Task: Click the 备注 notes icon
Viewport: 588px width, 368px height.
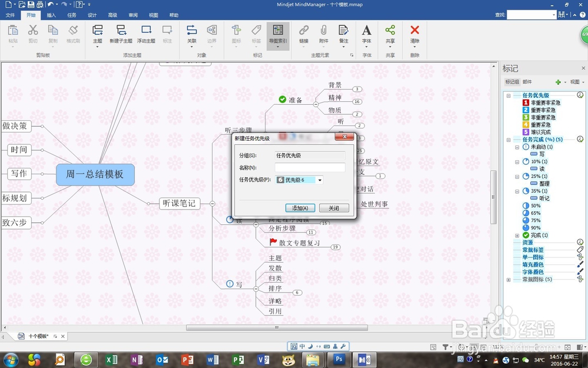Action: [343, 30]
